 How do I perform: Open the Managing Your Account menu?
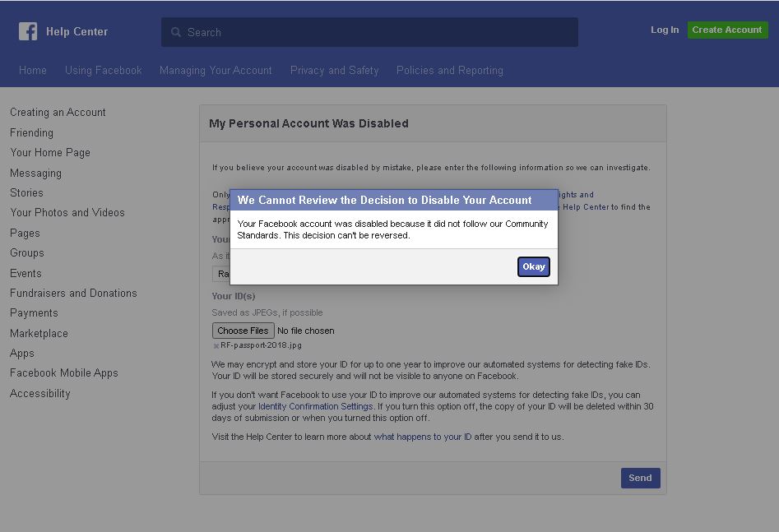click(216, 71)
